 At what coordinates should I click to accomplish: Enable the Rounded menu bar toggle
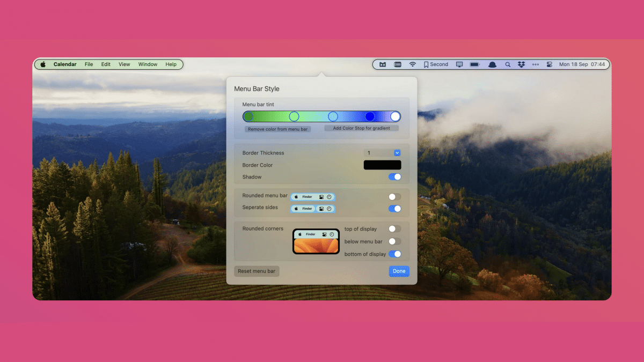click(x=394, y=197)
